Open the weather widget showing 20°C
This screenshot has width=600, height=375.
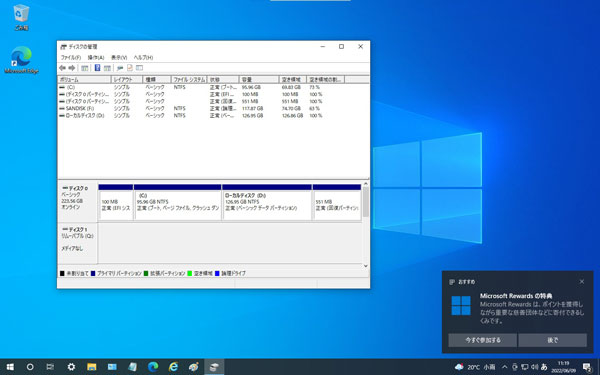coord(475,367)
